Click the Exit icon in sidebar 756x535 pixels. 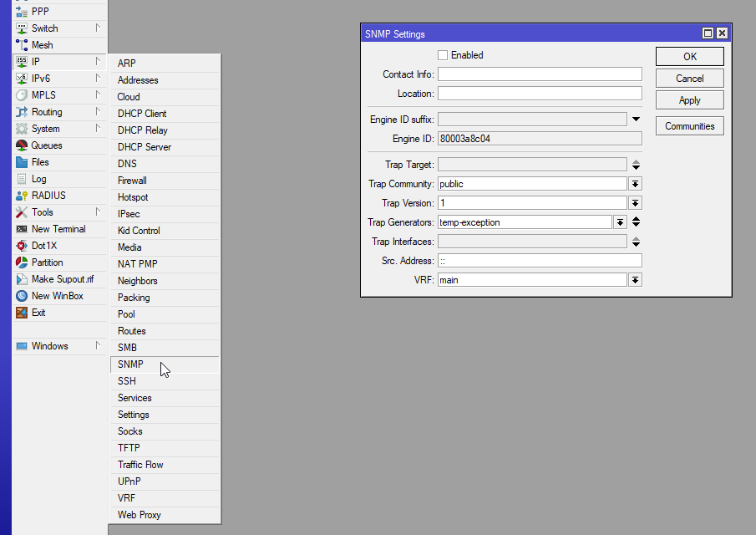(22, 313)
